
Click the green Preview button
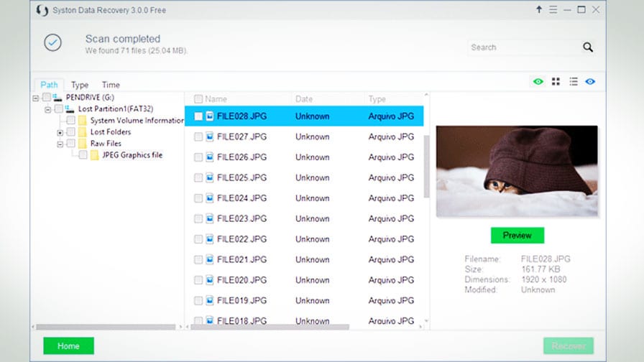(x=517, y=235)
